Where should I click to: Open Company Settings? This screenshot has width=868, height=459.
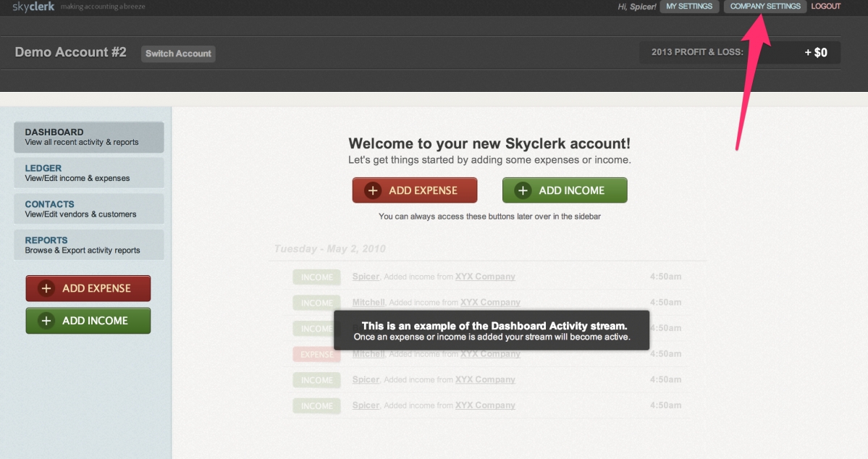[765, 6]
